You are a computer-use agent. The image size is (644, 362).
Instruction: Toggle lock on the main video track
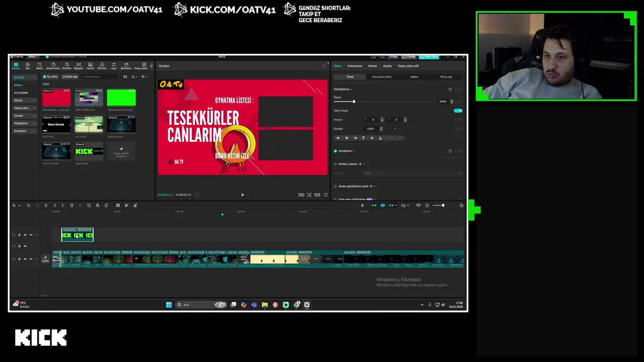pos(19,259)
